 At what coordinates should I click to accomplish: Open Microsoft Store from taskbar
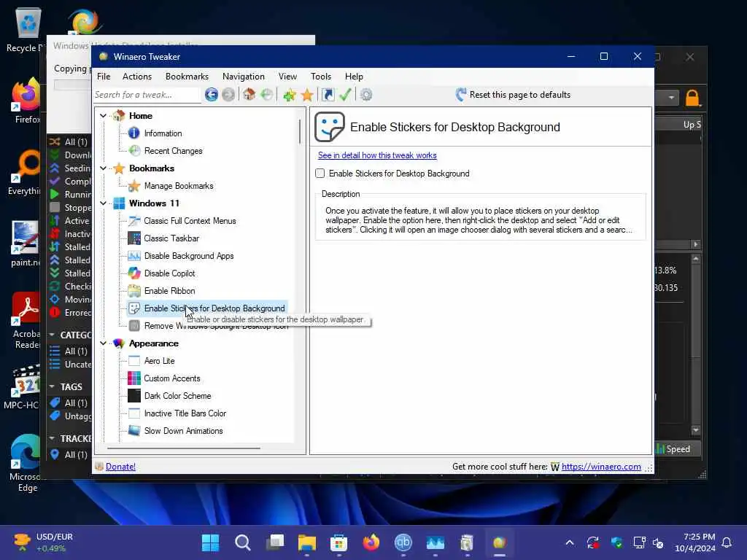(x=338, y=542)
